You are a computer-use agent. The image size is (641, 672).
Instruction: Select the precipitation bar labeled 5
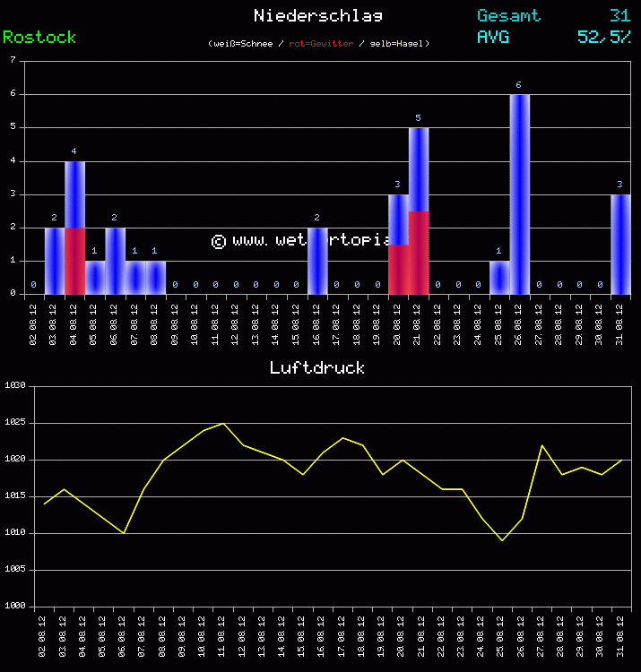click(419, 168)
